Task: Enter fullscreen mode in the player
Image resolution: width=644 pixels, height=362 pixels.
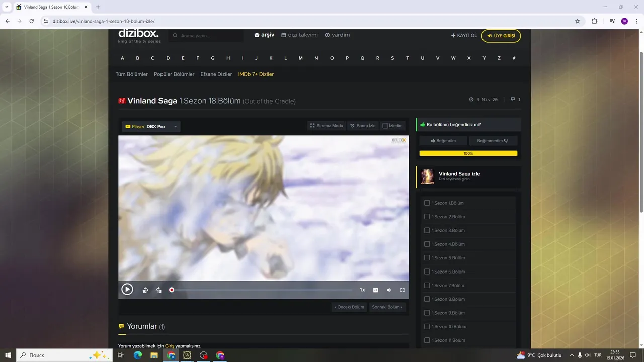Action: pyautogui.click(x=403, y=290)
